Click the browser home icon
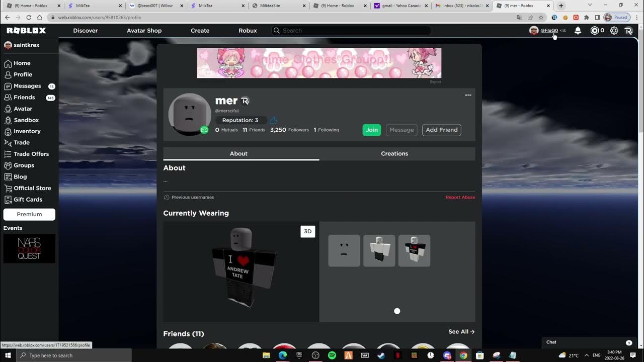The image size is (644, 362). click(x=39, y=18)
